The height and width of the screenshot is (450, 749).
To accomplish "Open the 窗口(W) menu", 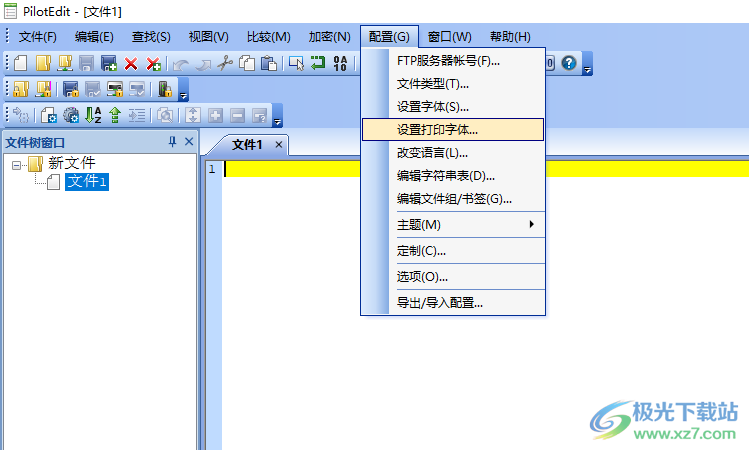I will pyautogui.click(x=449, y=37).
